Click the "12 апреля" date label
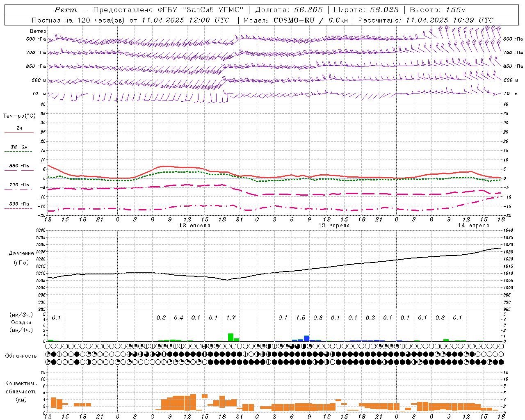The height and width of the screenshot is (420, 525). click(x=195, y=226)
